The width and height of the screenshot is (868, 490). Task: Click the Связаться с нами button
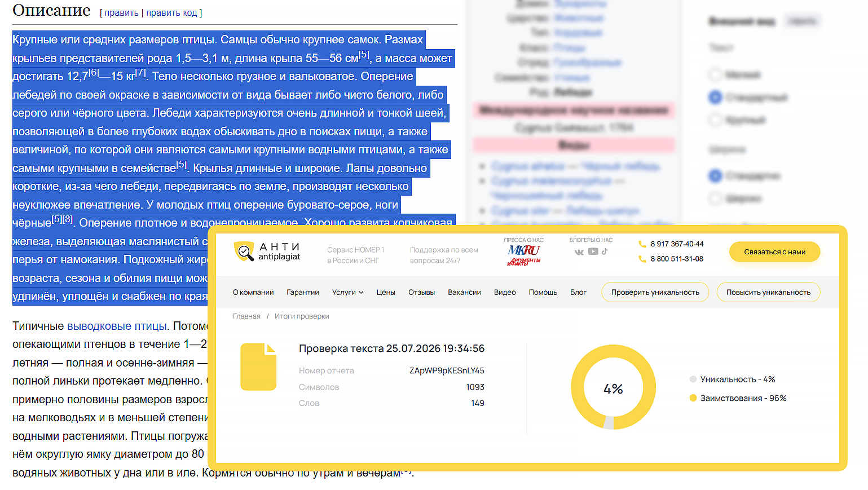click(x=774, y=251)
